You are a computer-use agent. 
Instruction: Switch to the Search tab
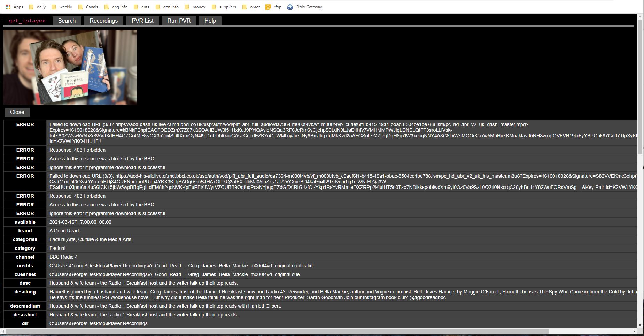pos(67,21)
